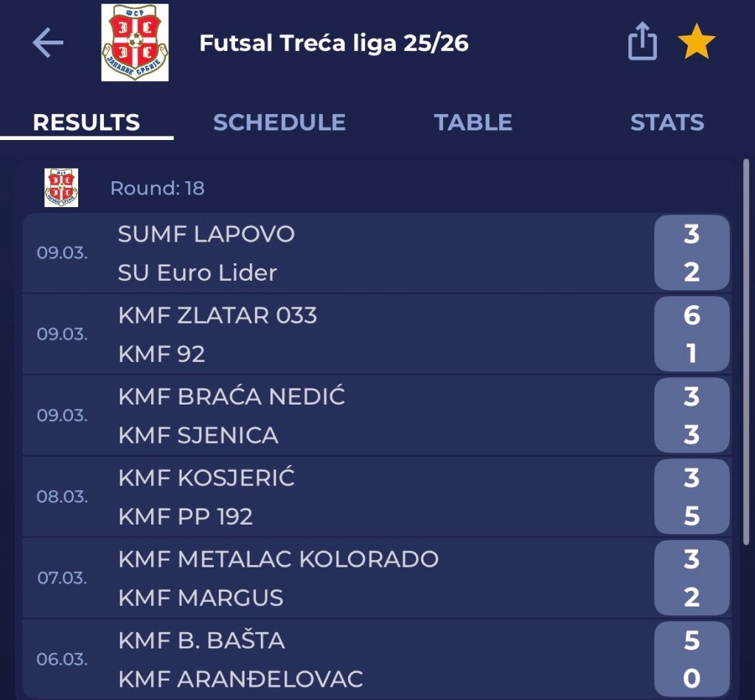Click the small crest beside Round 18
The height and width of the screenshot is (700, 755).
pyautogui.click(x=61, y=188)
